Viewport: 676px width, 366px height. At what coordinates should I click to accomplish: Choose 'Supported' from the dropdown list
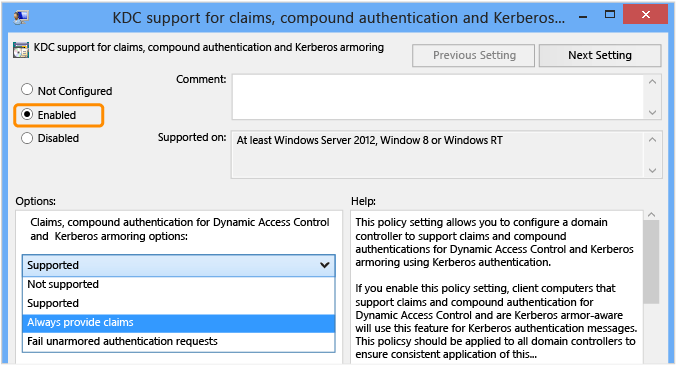click(178, 303)
